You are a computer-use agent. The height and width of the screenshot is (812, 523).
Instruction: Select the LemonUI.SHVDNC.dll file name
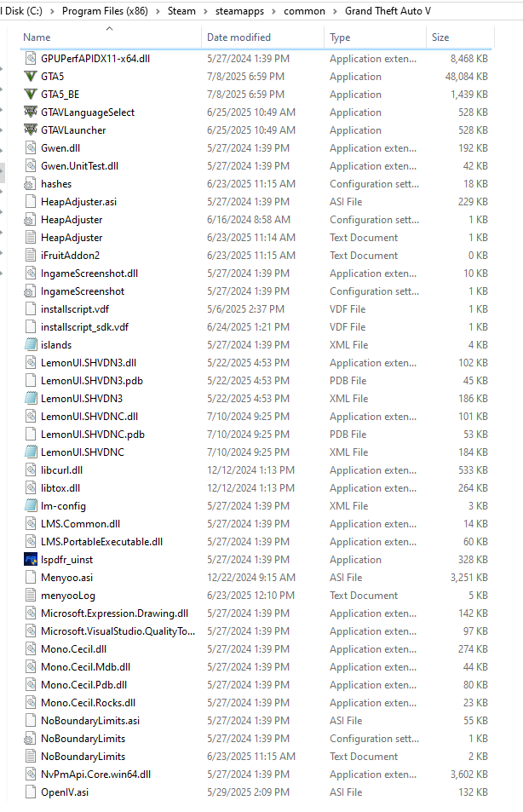(89, 417)
